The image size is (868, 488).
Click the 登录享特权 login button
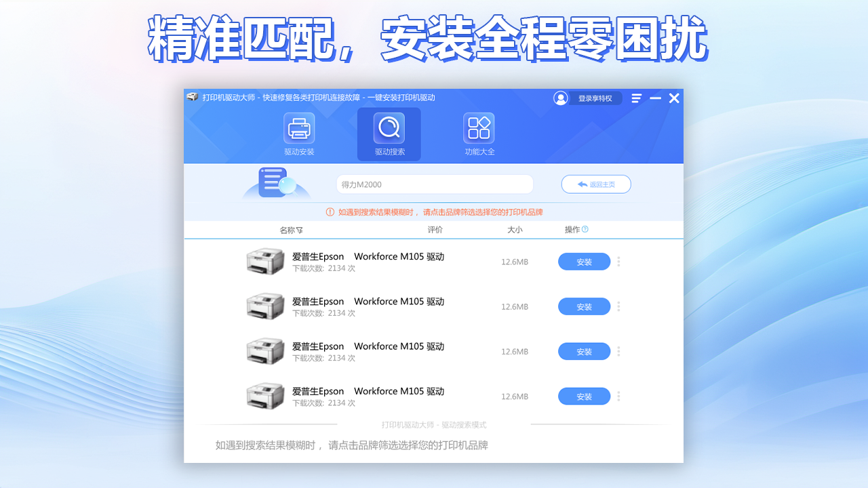pos(595,98)
